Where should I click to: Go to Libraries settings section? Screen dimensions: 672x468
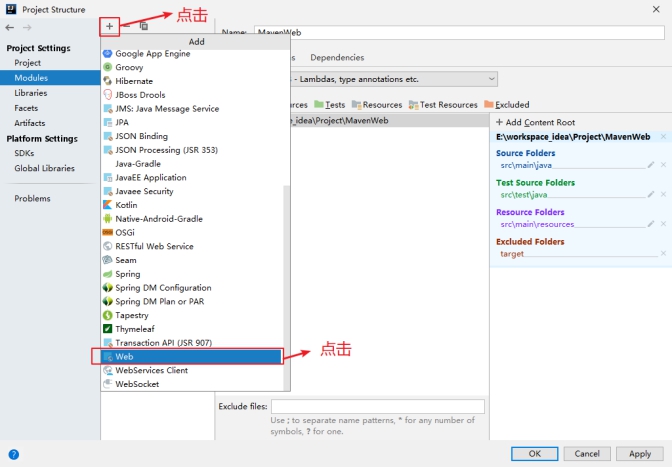pyautogui.click(x=30, y=92)
